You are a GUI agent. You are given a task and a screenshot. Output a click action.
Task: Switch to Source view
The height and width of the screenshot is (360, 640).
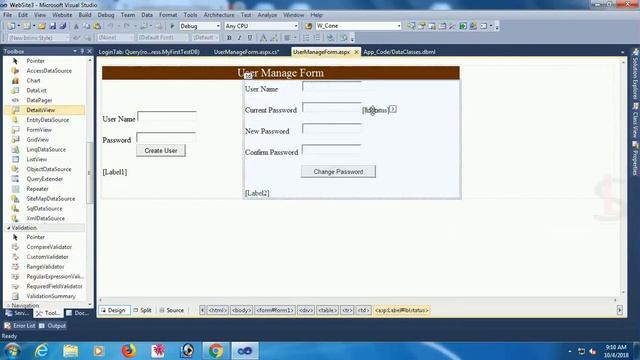pos(172,310)
